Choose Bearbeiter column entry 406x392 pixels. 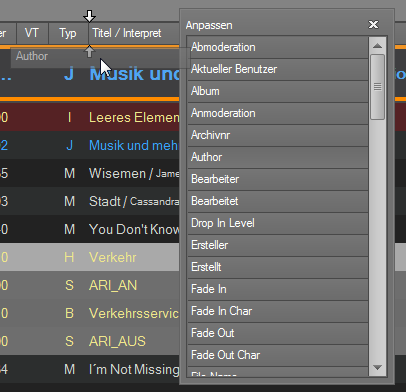pyautogui.click(x=278, y=179)
